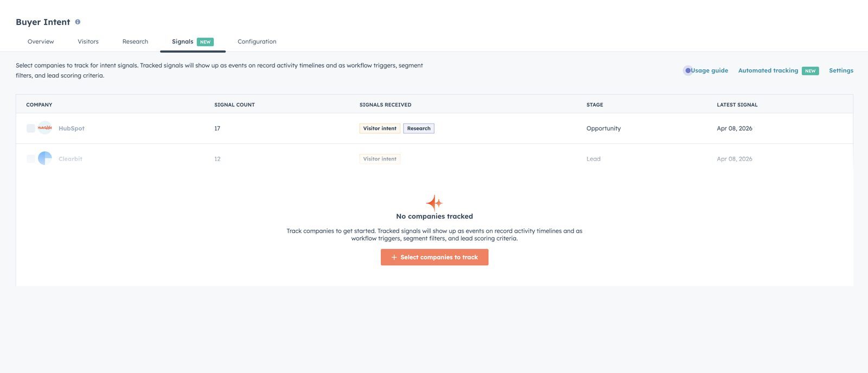Sort by the Signal Count column header

point(234,105)
